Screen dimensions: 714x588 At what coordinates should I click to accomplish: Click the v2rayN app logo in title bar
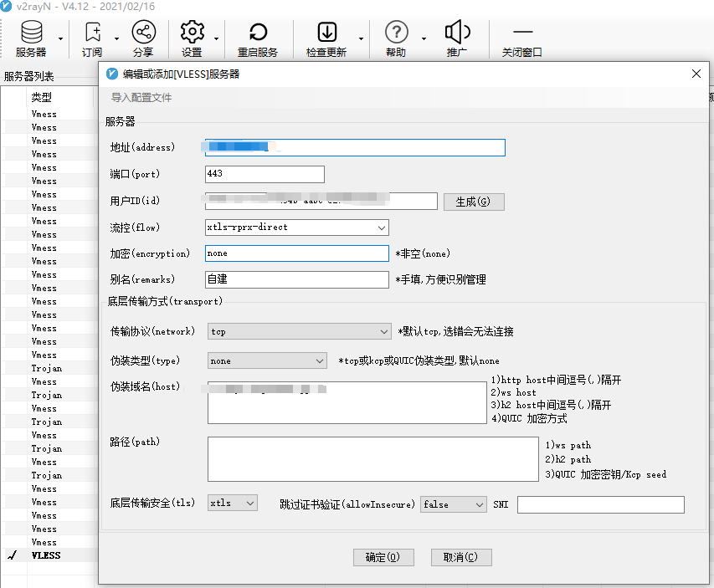7,7
